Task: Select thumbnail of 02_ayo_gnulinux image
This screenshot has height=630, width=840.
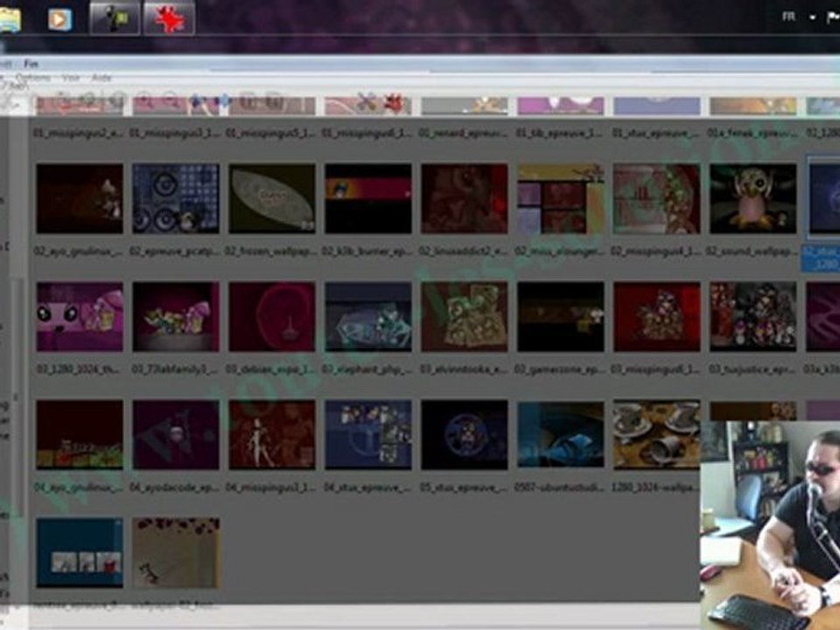Action: [80, 199]
